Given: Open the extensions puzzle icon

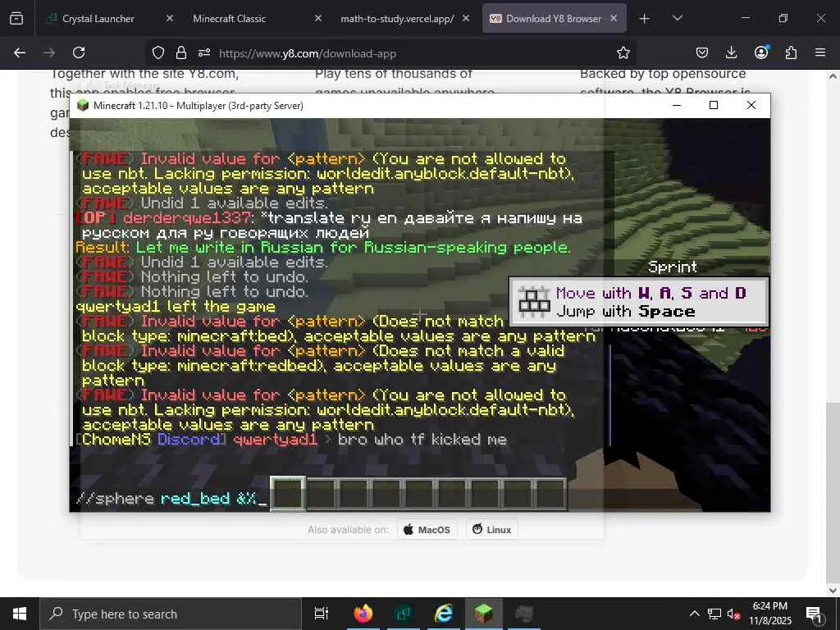Looking at the screenshot, I should coord(791,52).
